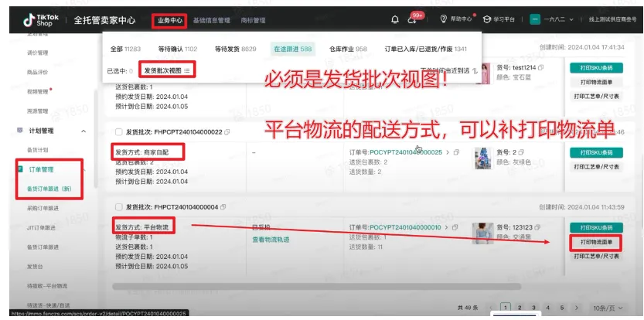Open 采购订单跟进 in the sidebar
The height and width of the screenshot is (320, 644).
click(43, 208)
